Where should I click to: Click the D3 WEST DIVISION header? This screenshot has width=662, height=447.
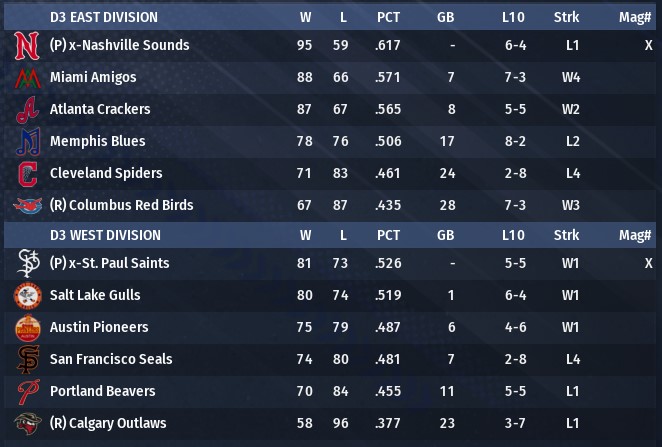[105, 235]
